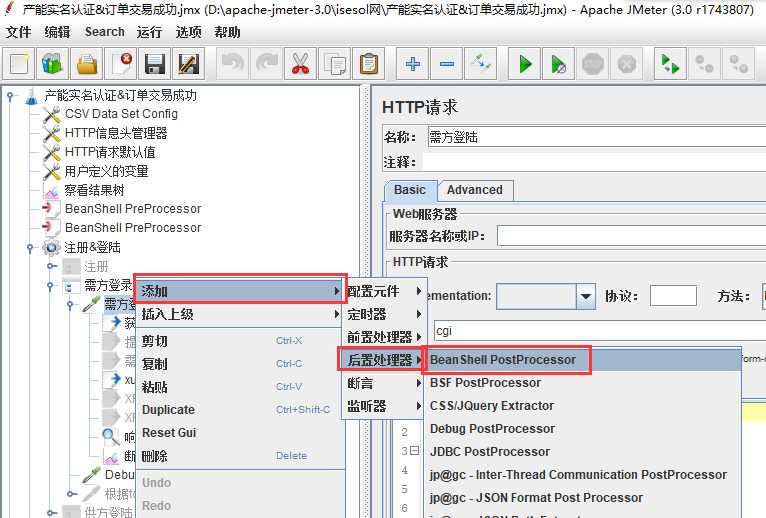Click the Remote stop all icon
Viewport: 766px width, 518px height.
coord(704,64)
